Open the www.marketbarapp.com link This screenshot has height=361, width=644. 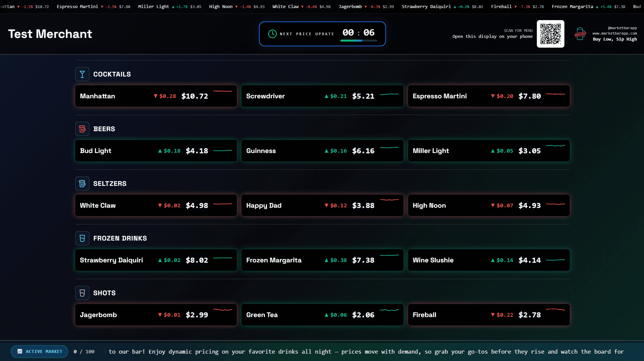pos(614,33)
